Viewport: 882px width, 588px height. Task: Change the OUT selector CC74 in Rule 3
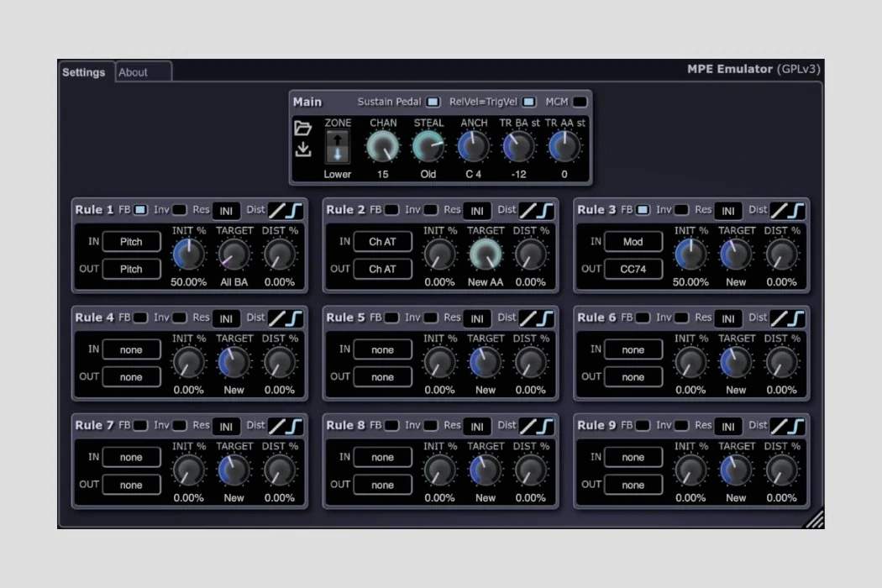click(633, 269)
